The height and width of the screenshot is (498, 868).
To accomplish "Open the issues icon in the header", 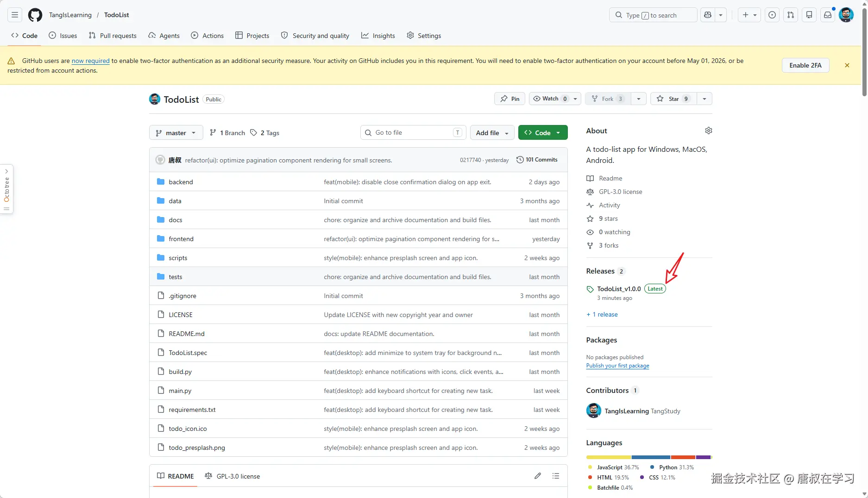I will (x=772, y=15).
